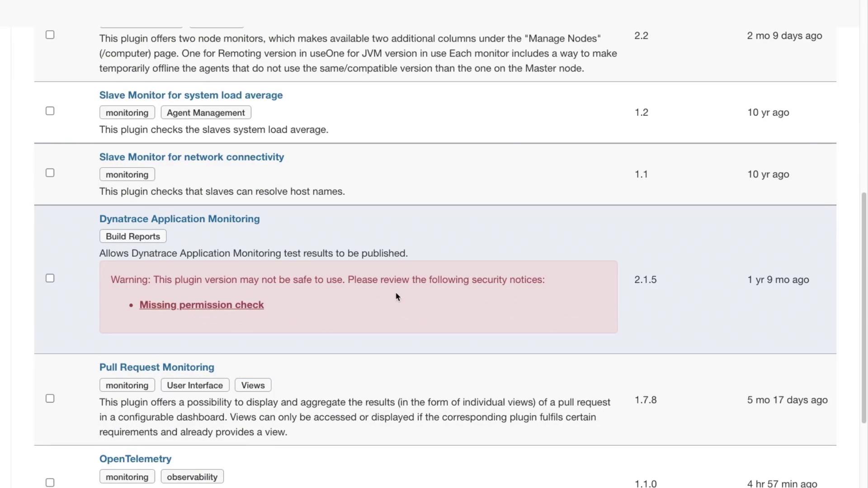
Task: Click the Views tag under Pull Request Monitoring
Action: click(253, 385)
